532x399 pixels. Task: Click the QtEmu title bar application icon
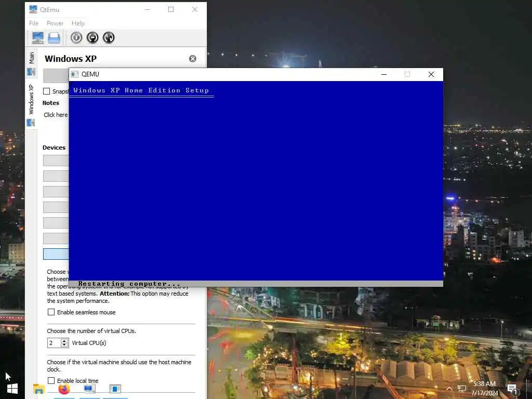(x=33, y=9)
